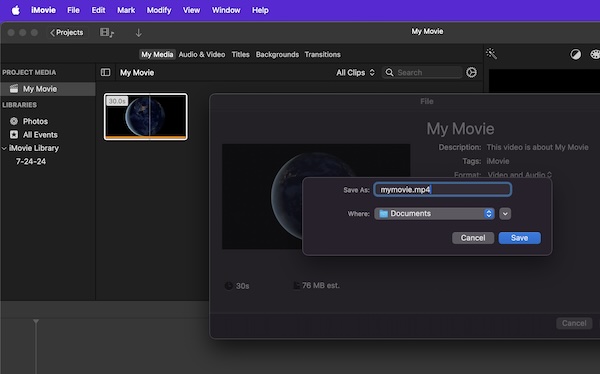This screenshot has height=374, width=600.
Task: Open the color balance icon
Action: 575,54
